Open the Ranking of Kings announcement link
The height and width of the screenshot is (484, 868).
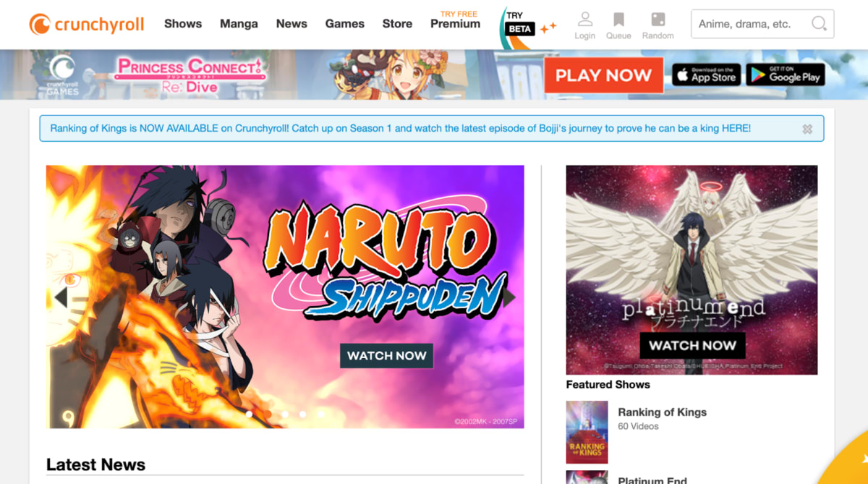click(400, 128)
